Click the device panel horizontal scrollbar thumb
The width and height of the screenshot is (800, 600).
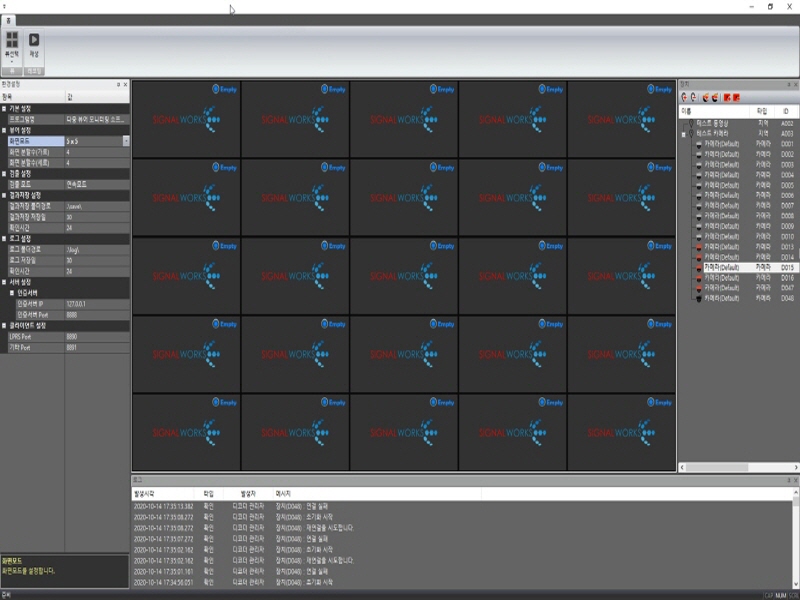coord(717,467)
